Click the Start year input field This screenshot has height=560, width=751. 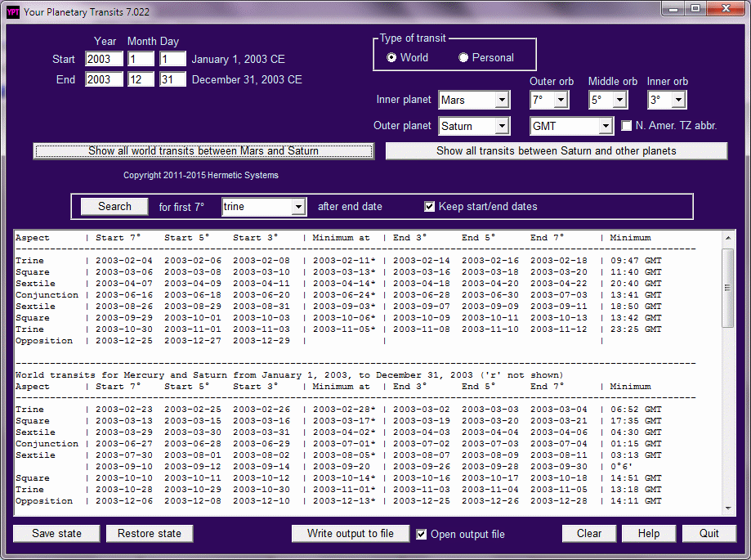[x=104, y=59]
